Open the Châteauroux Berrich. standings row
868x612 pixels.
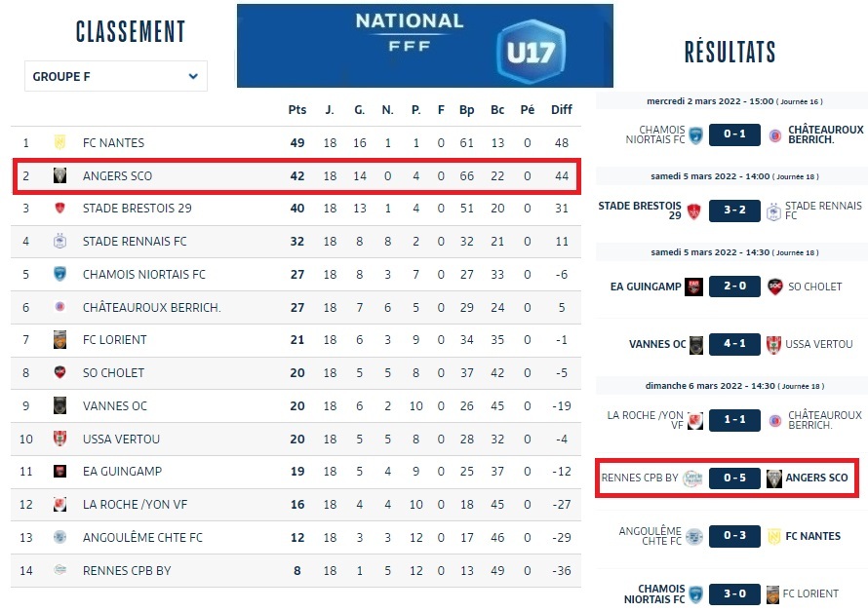(151, 307)
